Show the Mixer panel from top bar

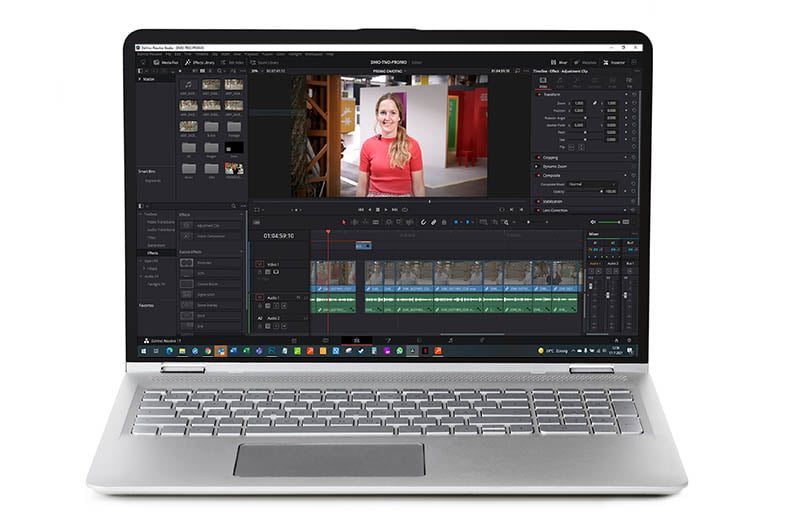point(559,62)
